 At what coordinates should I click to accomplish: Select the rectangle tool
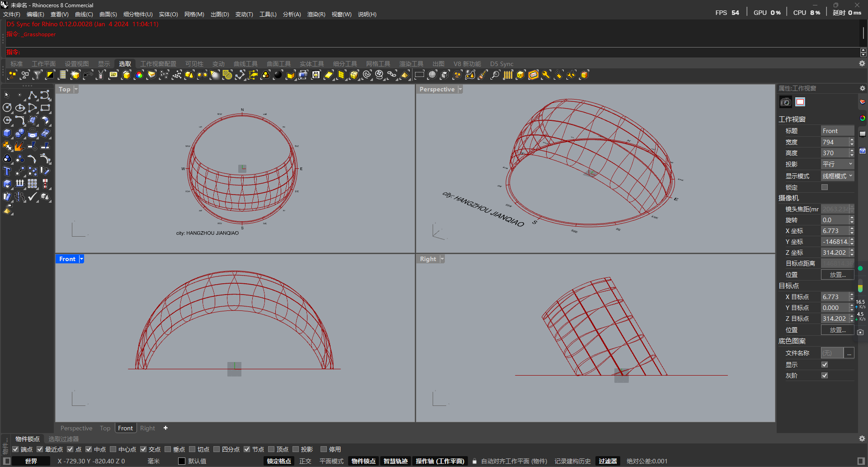(45, 108)
